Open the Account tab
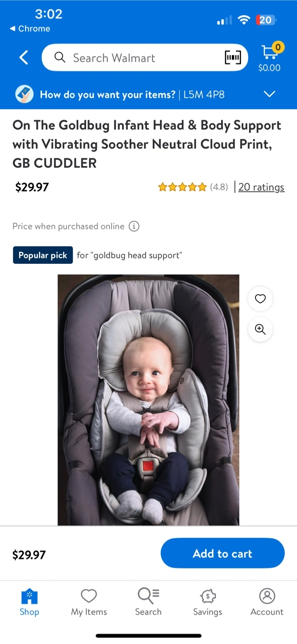Image resolution: width=297 pixels, height=644 pixels. coord(267,602)
